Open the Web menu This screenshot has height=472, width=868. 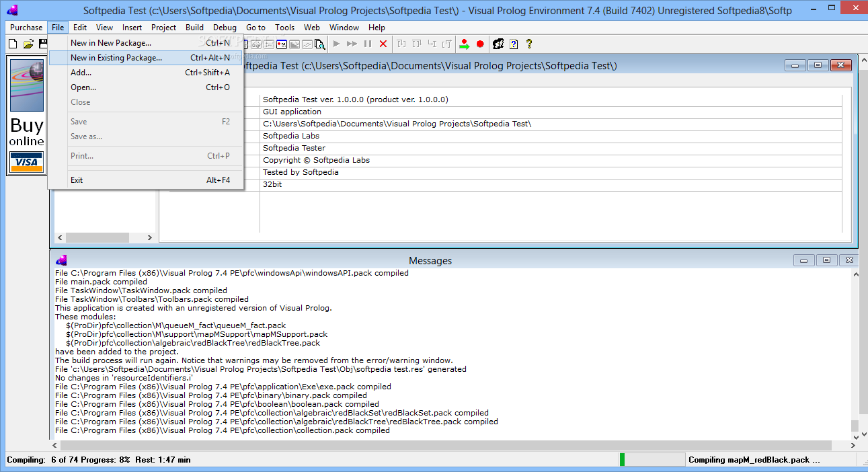pos(311,28)
